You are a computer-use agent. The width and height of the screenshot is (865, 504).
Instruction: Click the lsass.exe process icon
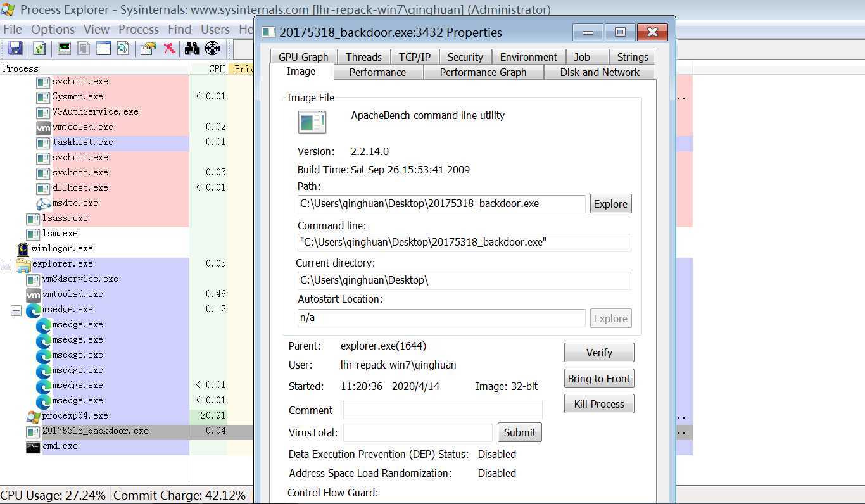33,218
